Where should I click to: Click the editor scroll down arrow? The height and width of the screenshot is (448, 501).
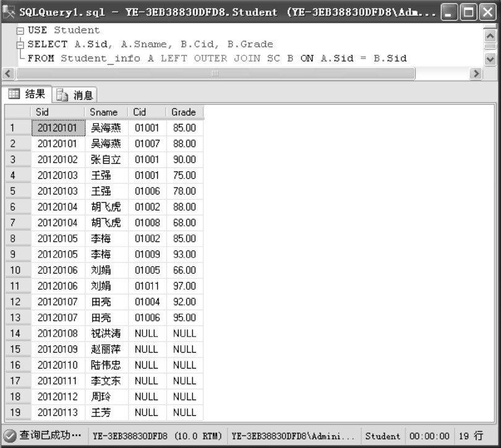click(x=490, y=59)
